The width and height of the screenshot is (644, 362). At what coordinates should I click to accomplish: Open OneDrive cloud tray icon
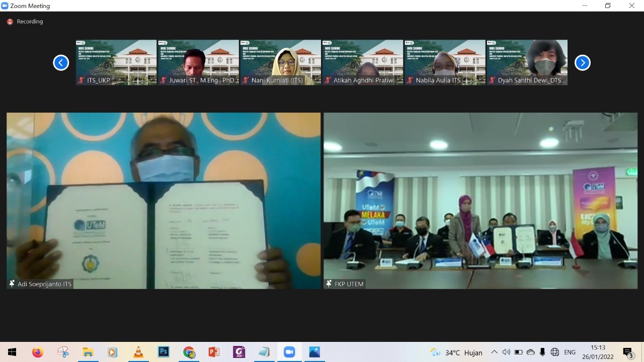pos(531,352)
